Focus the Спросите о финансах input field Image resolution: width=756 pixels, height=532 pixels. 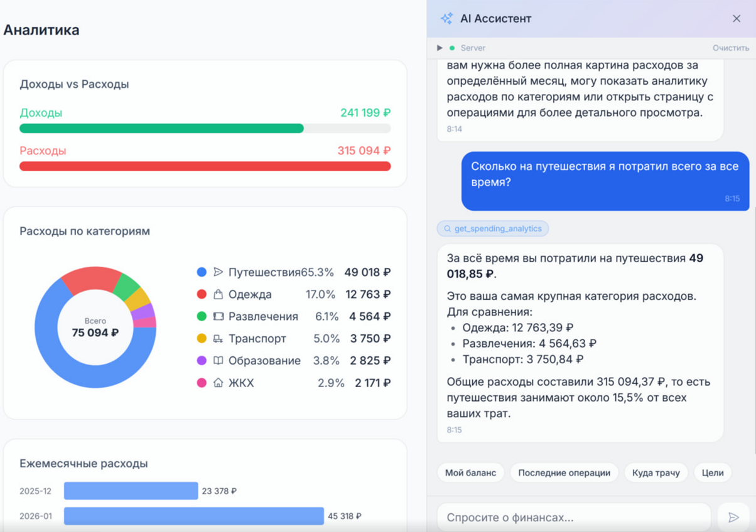tap(573, 518)
